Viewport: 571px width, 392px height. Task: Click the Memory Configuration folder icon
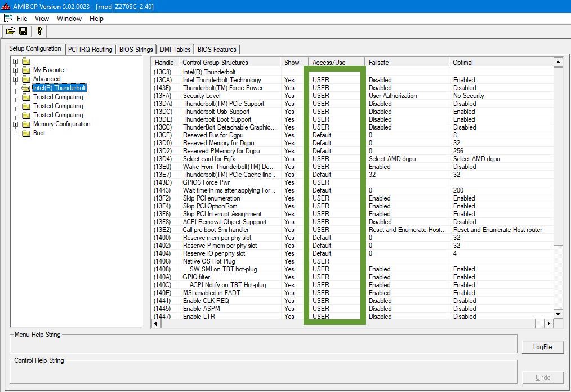click(x=26, y=124)
